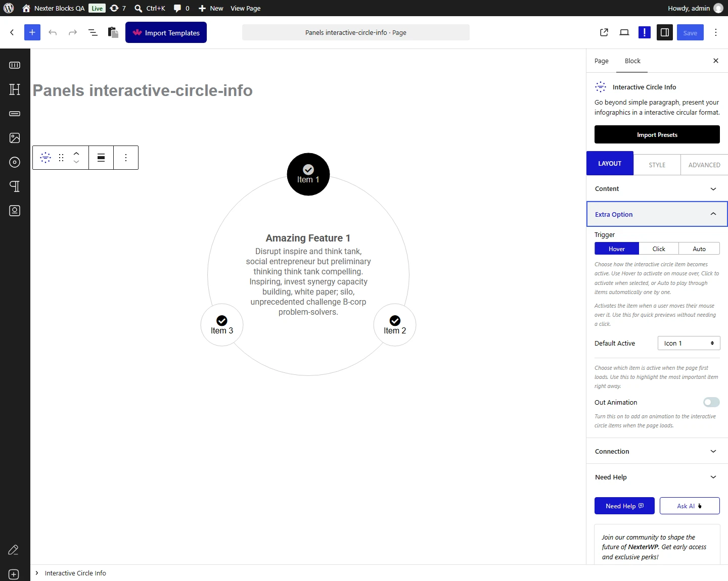This screenshot has width=728, height=581.
Task: Select the Click trigger option
Action: click(659, 249)
